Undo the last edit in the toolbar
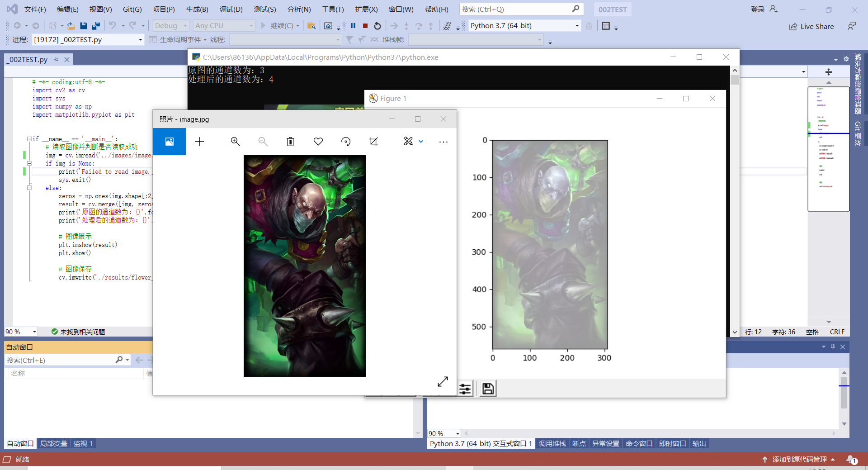The image size is (868, 470). [113, 26]
